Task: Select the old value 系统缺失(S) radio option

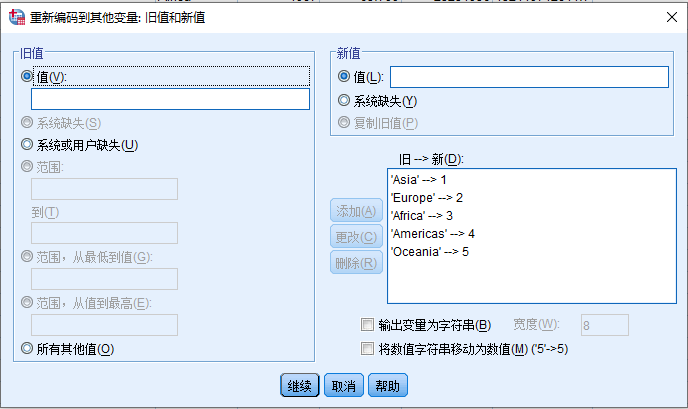Action: coord(27,122)
